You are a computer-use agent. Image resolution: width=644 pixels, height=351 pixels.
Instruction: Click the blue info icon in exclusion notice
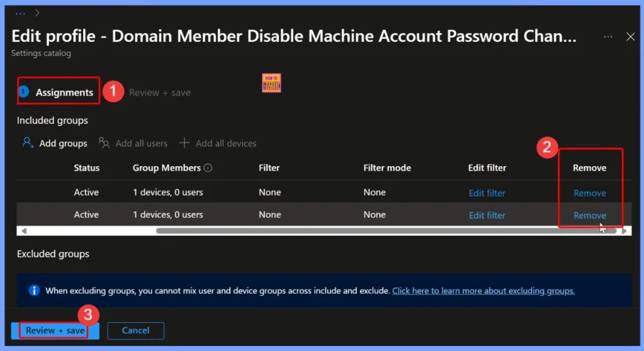(x=35, y=291)
